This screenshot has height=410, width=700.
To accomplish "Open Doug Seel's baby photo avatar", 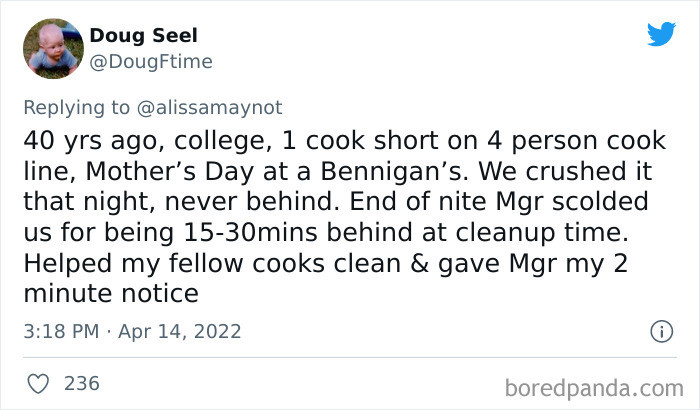I will pos(53,48).
